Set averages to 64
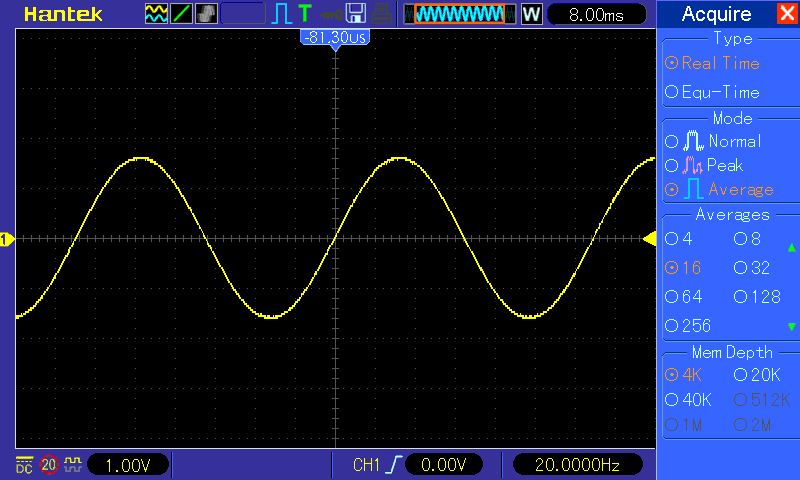The image size is (800, 480). 684,297
